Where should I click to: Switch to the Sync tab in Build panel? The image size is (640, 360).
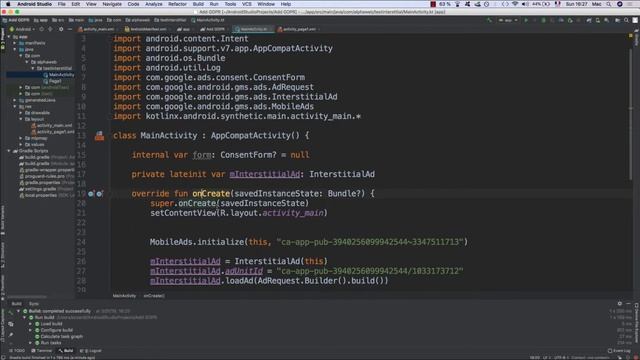[x=33, y=304]
